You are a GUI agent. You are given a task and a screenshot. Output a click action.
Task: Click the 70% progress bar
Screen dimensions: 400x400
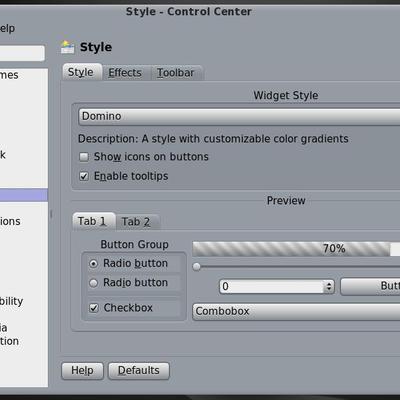pyautogui.click(x=296, y=249)
